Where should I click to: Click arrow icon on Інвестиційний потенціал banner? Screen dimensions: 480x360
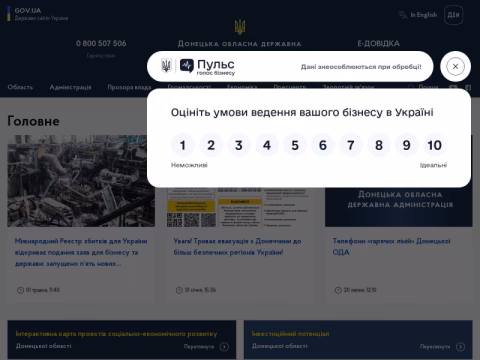tap(460, 347)
